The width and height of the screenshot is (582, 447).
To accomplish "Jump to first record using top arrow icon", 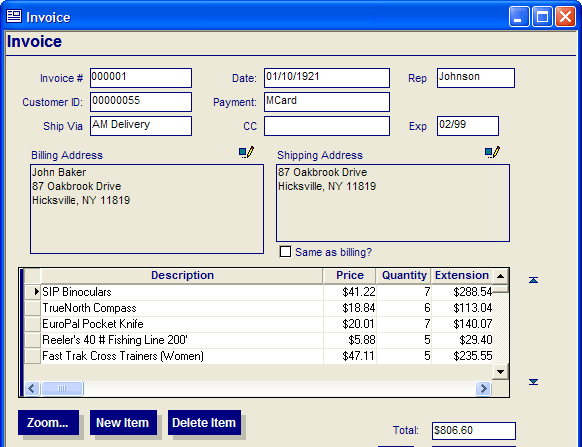I will tap(533, 280).
